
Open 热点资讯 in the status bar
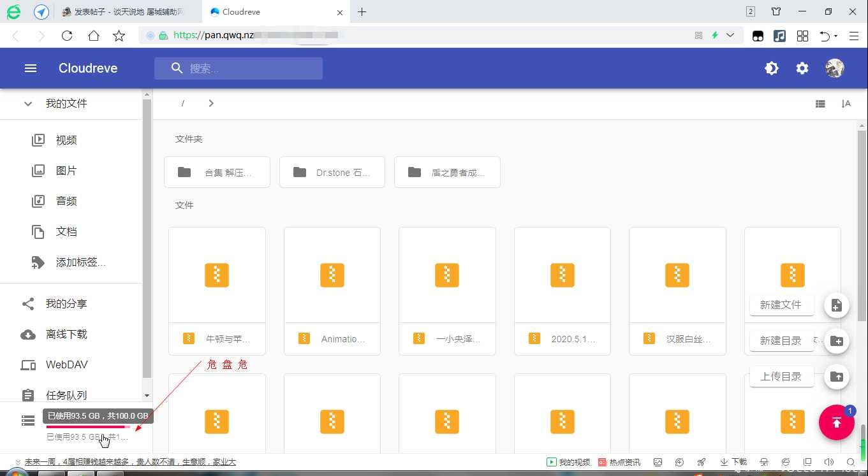pos(619,462)
